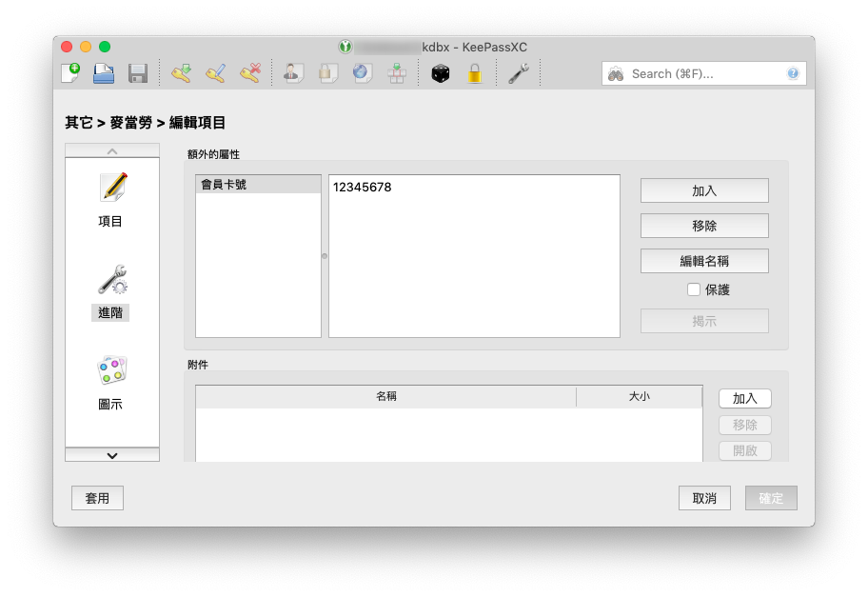Click 移除 button for extra attributes
The width and height of the screenshot is (868, 597).
(704, 226)
